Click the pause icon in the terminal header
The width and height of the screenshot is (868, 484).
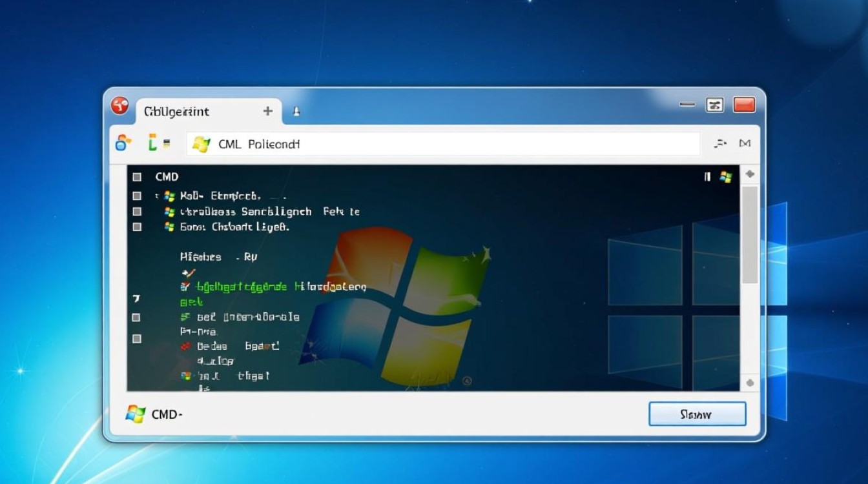[x=707, y=177]
